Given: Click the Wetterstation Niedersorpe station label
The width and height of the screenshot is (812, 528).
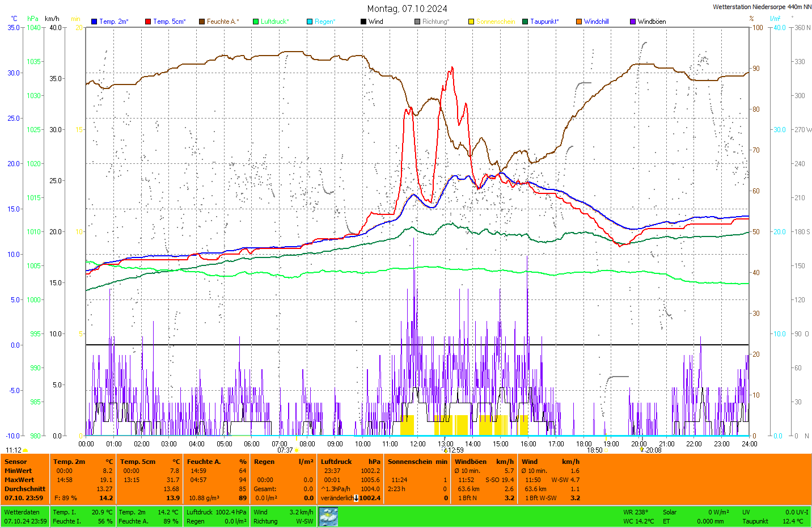Looking at the screenshot, I should point(762,7).
